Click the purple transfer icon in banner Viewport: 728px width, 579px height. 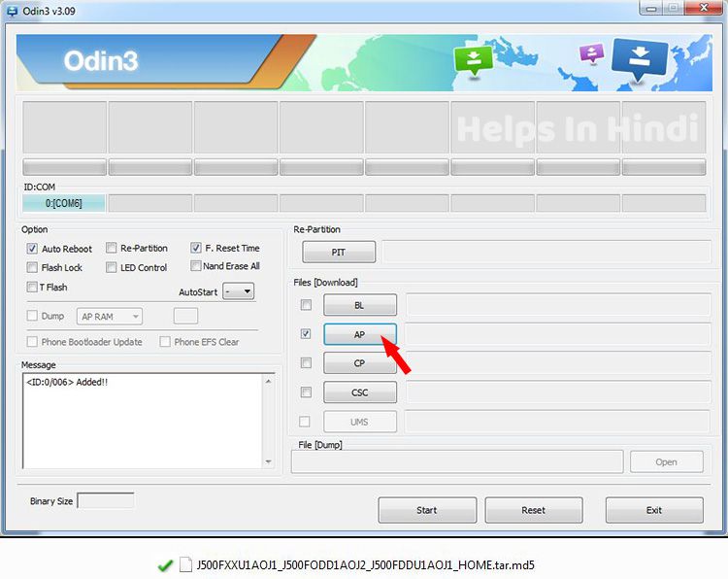[x=592, y=53]
